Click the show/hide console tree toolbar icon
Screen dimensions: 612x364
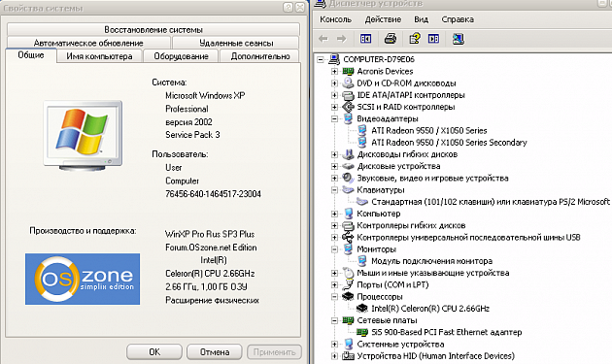(x=365, y=38)
